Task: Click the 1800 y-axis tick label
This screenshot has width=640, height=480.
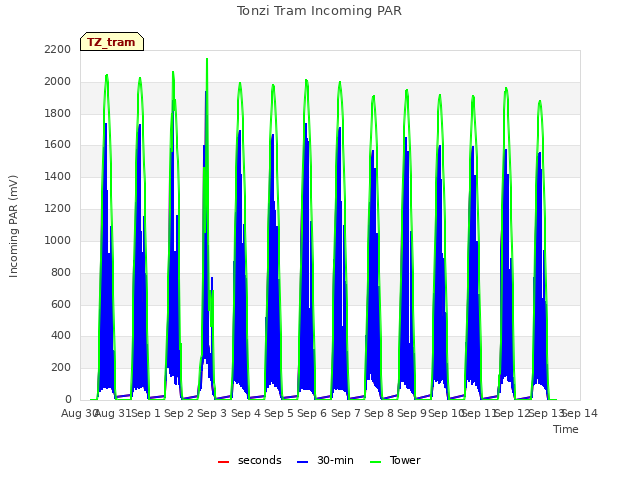Action: pos(58,113)
